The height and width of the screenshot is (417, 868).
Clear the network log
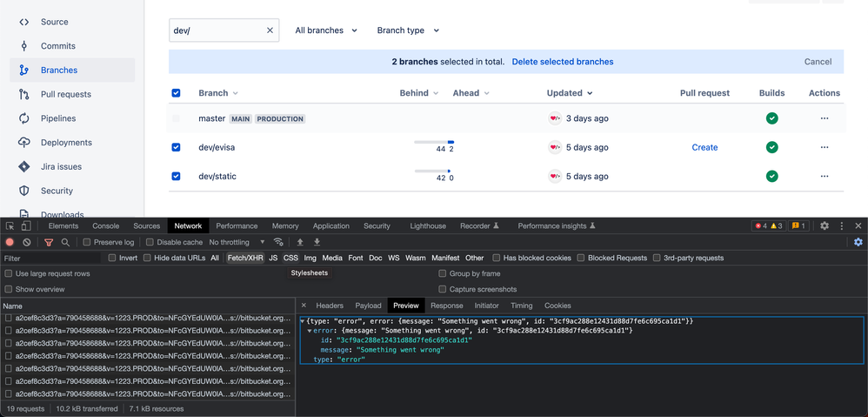point(27,242)
